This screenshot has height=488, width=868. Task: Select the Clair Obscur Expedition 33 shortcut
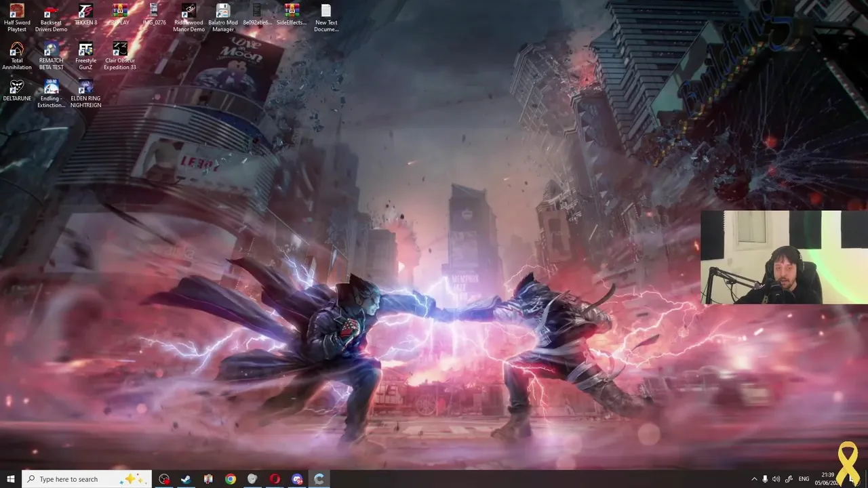point(120,56)
